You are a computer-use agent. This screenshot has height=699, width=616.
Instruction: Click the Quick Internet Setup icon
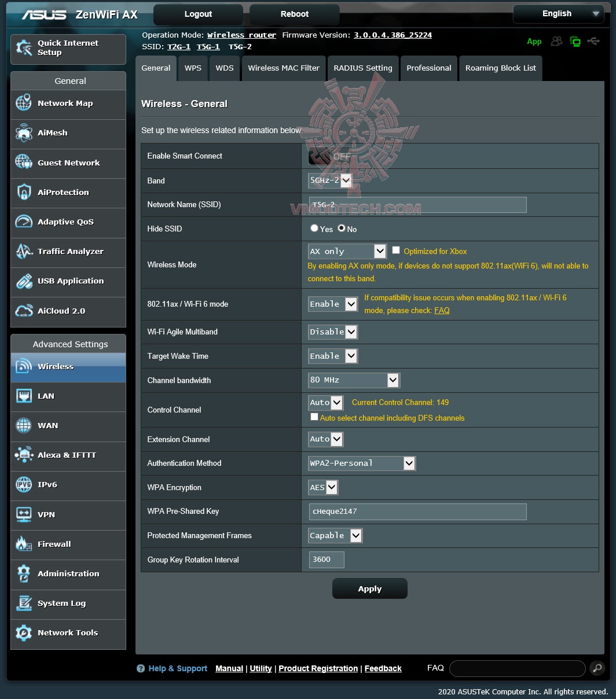(x=24, y=48)
